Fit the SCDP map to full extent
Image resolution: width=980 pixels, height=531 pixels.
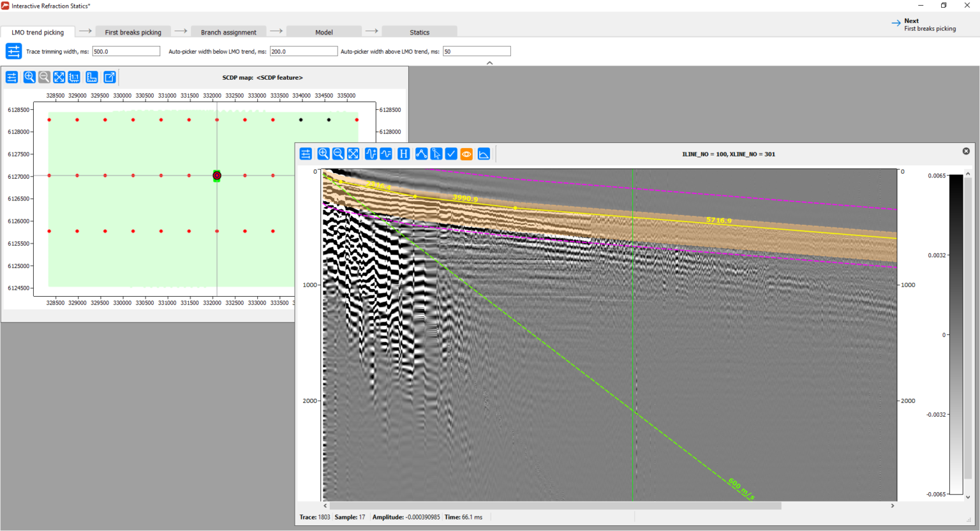coord(59,77)
